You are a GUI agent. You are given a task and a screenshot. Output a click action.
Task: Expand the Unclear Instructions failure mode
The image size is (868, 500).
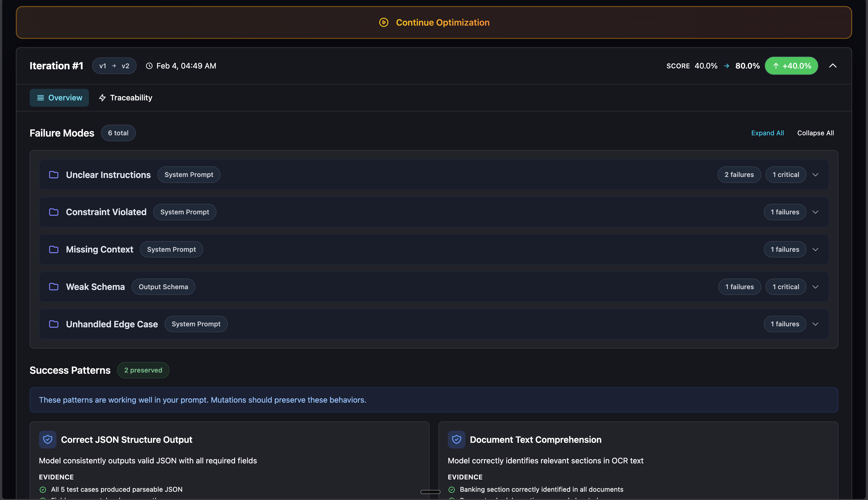click(x=815, y=174)
